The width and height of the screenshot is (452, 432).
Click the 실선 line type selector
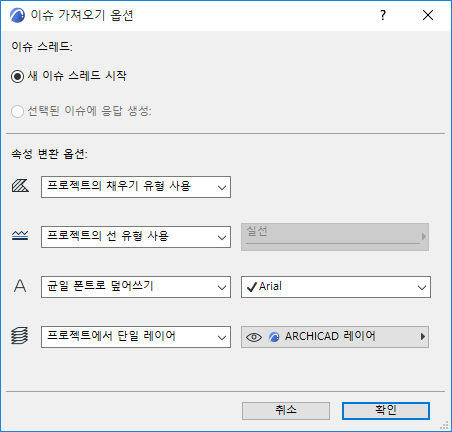point(335,237)
